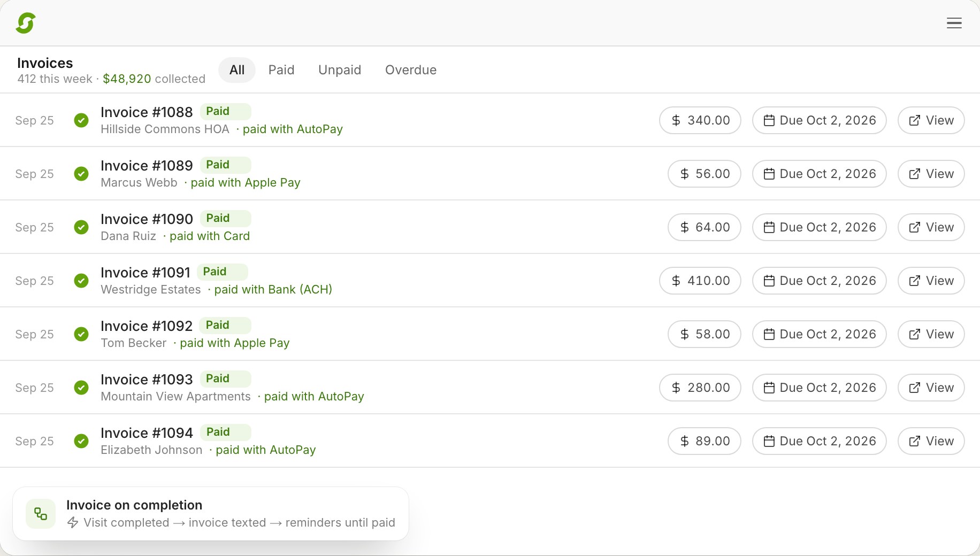Switch to the Paid tab

281,70
